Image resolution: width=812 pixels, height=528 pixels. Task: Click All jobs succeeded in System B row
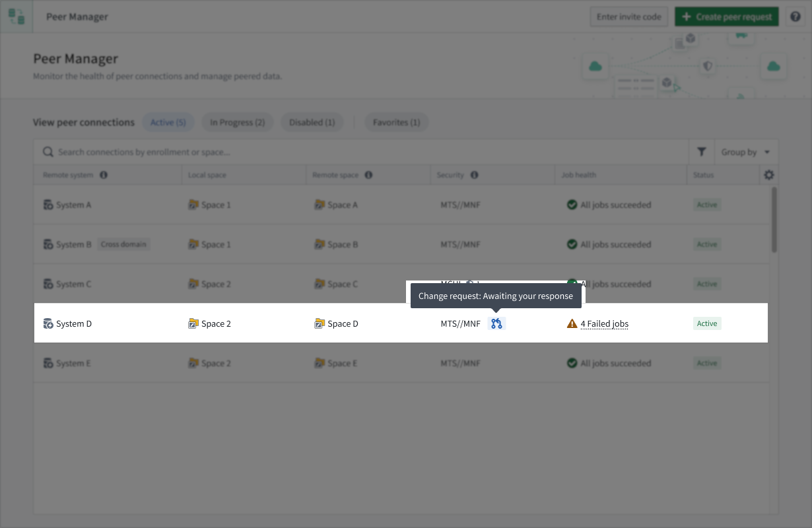pyautogui.click(x=615, y=244)
